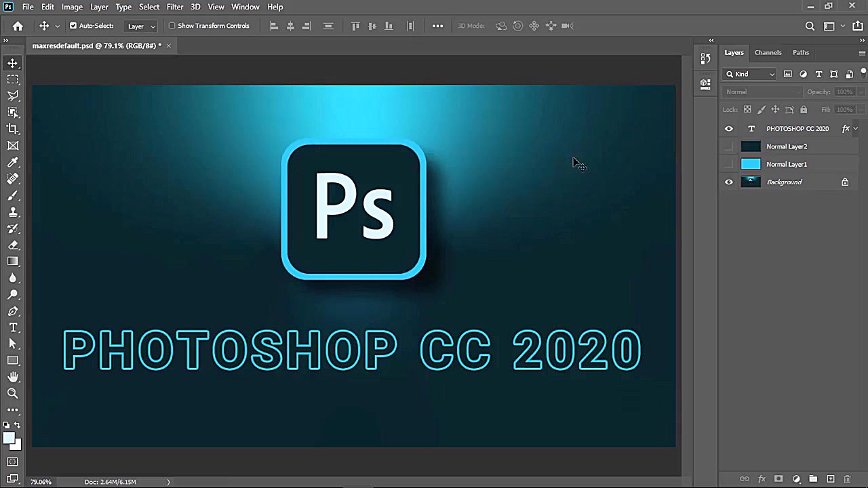The image size is (868, 488).
Task: Switch to the Paths tab
Action: [x=801, y=52]
